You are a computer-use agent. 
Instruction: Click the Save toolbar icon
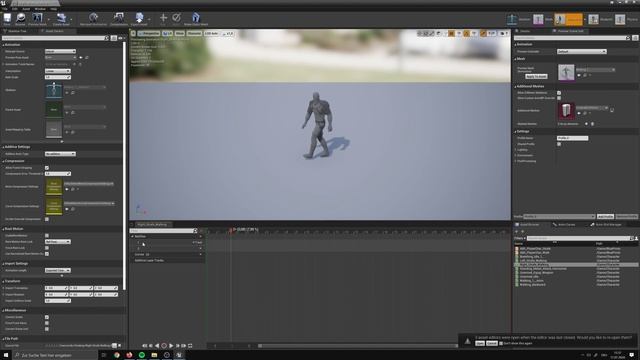click(x=7, y=18)
